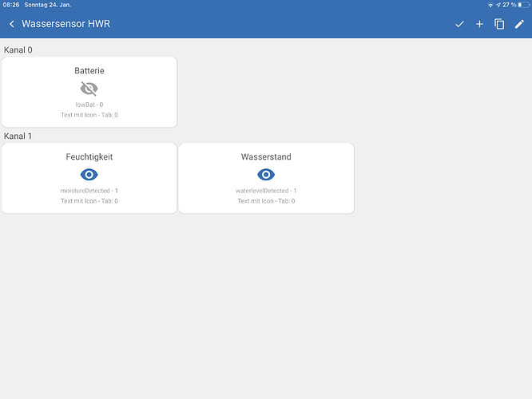Toggle the crossed-out eye on Batterie card

89,89
